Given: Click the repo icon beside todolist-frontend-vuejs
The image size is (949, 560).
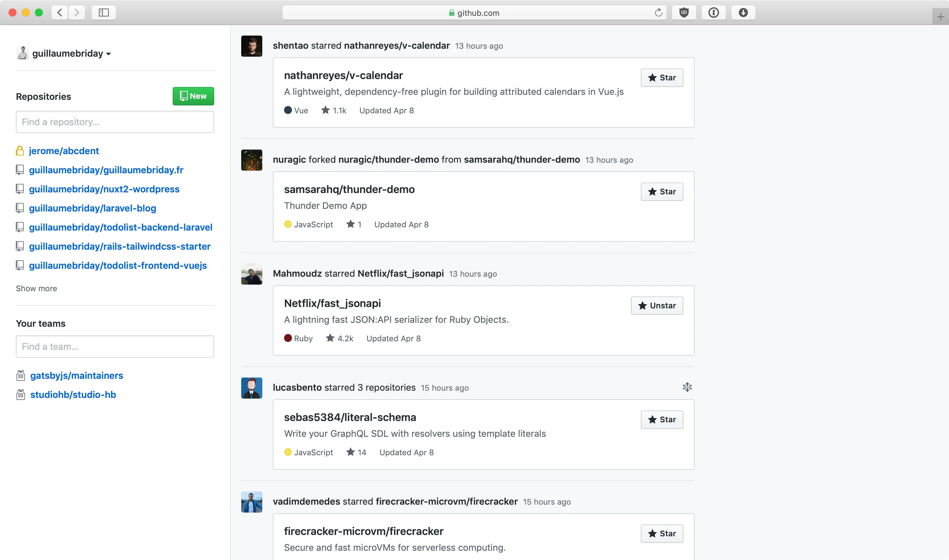Looking at the screenshot, I should pyautogui.click(x=20, y=266).
